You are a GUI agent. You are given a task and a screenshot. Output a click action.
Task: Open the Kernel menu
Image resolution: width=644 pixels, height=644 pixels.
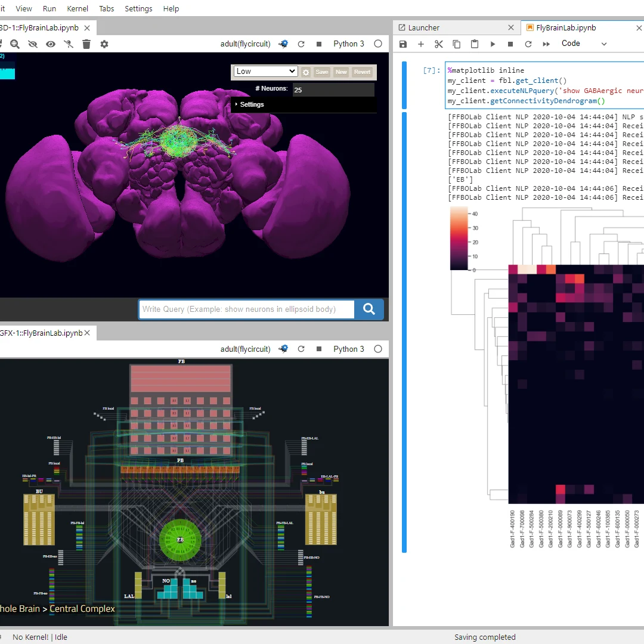78,8
